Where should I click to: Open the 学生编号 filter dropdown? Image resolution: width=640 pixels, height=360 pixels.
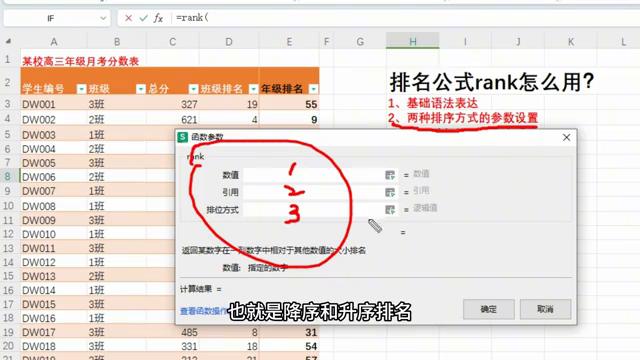coord(81,89)
